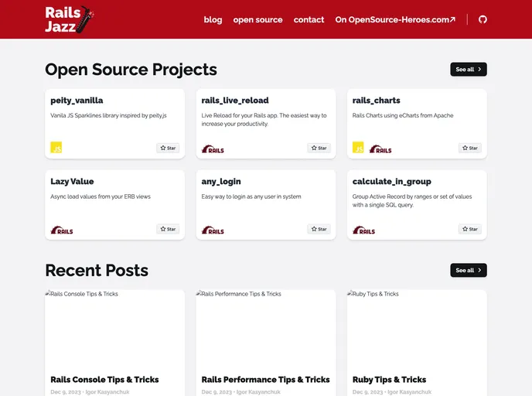
Task: Click the Rails logo on rails_live_reload card
Action: pyautogui.click(x=213, y=149)
